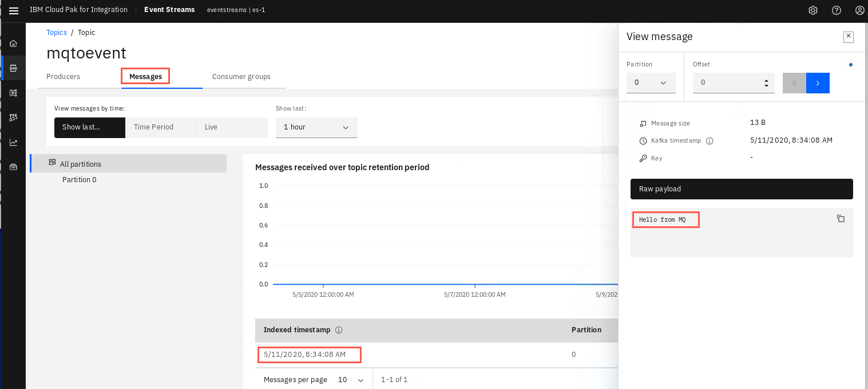Click the Indexed timestamp info icon
Image resolution: width=868 pixels, height=389 pixels.
click(x=339, y=330)
